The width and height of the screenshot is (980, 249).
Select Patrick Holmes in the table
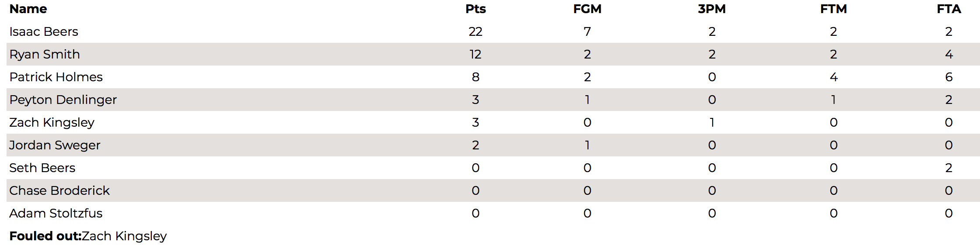click(56, 77)
